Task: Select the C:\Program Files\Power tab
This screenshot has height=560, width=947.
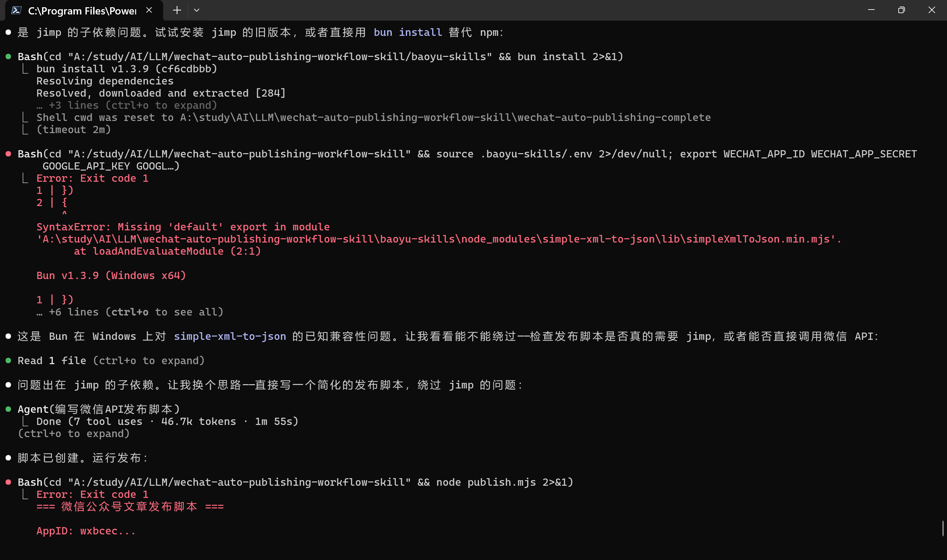Action: tap(84, 11)
